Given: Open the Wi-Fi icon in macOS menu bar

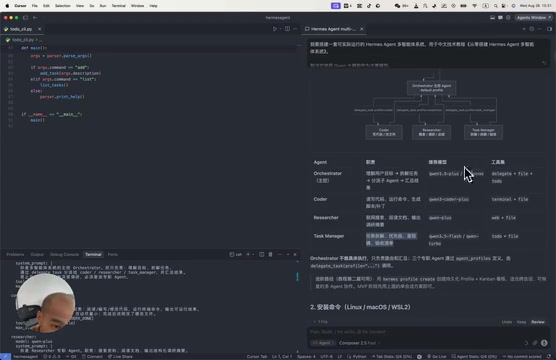Looking at the screenshot, I should [474, 6].
